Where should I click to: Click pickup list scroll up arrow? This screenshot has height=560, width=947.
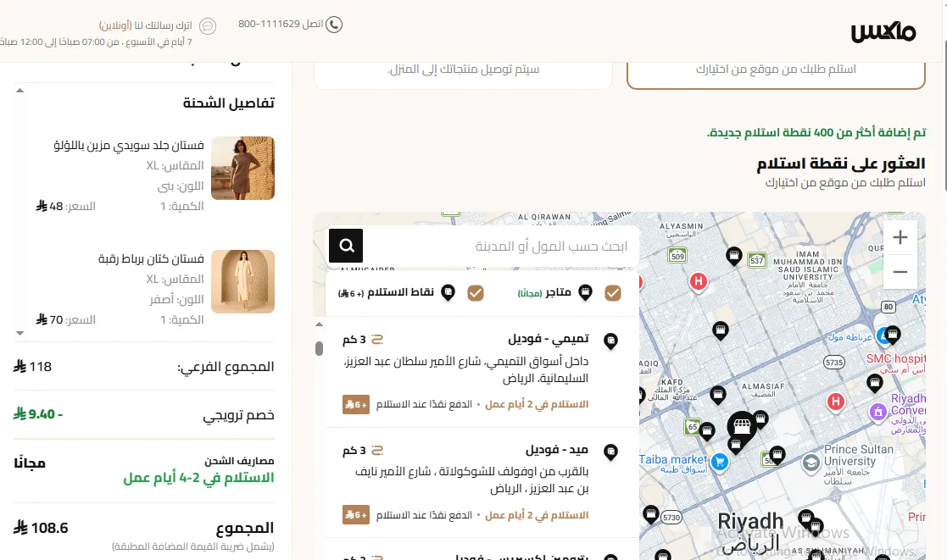320,324
